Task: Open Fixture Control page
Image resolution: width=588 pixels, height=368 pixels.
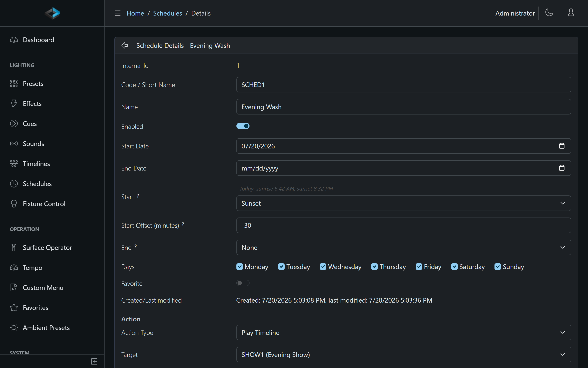Action: point(52,204)
